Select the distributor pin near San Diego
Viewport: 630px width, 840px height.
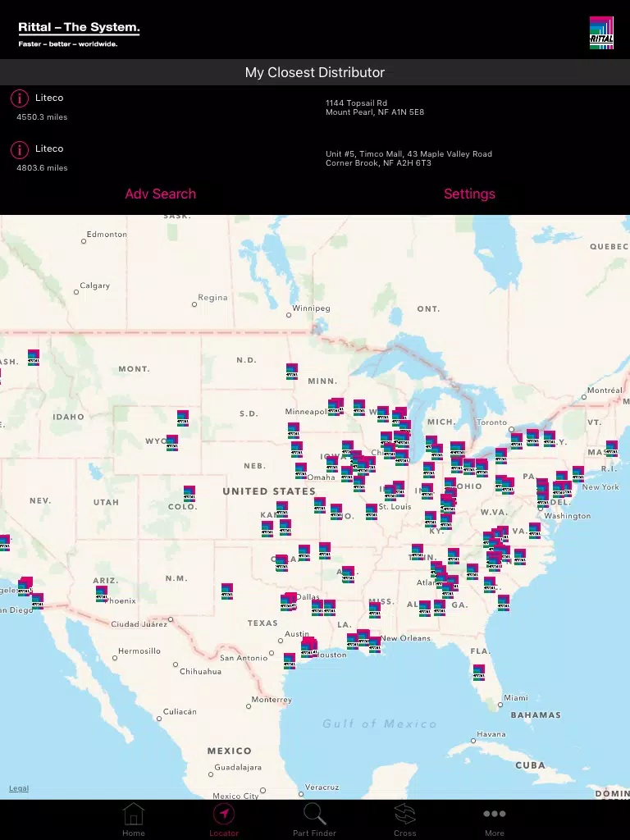pos(38,601)
